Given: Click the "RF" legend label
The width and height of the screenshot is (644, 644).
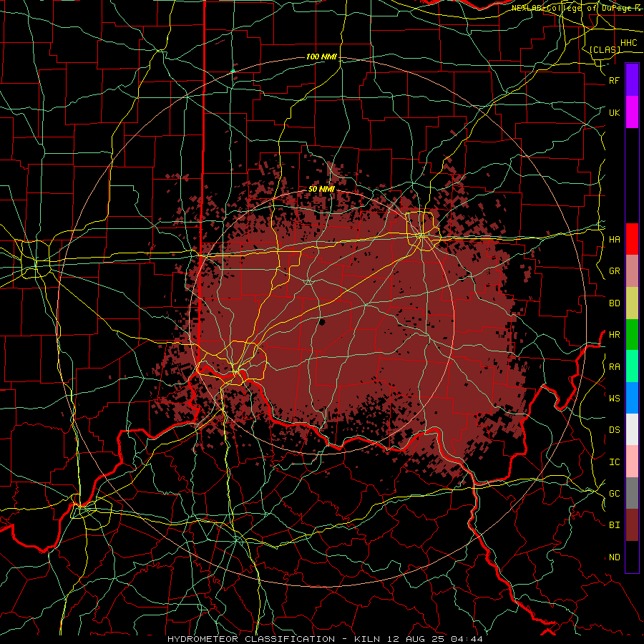Looking at the screenshot, I should point(614,80).
